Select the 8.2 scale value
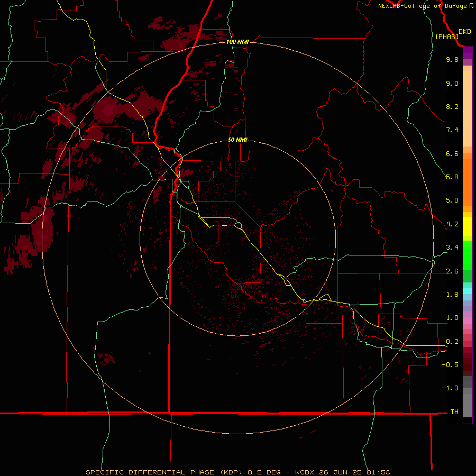The image size is (476, 476). [x=452, y=106]
